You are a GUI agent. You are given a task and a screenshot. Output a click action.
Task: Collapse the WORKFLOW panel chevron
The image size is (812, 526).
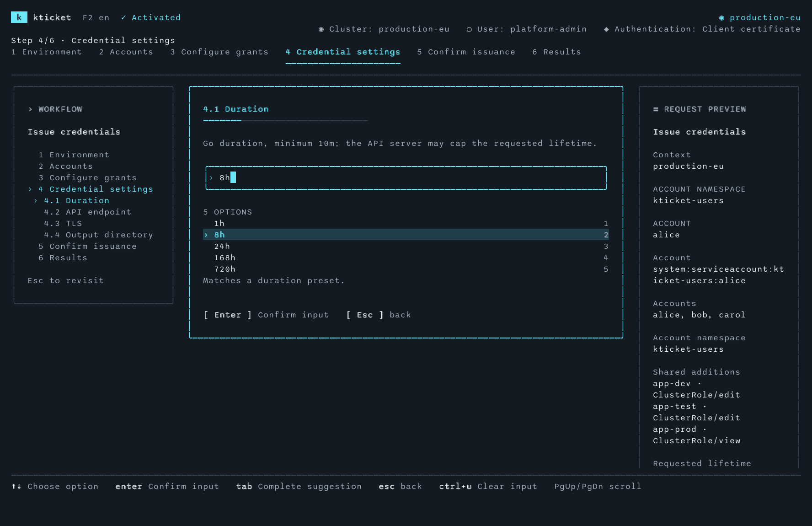[x=30, y=109]
